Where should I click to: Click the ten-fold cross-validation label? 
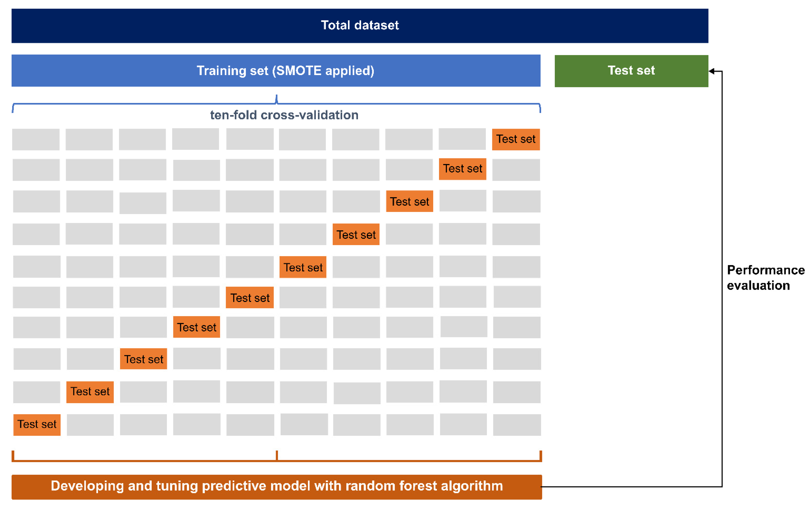[284, 115]
